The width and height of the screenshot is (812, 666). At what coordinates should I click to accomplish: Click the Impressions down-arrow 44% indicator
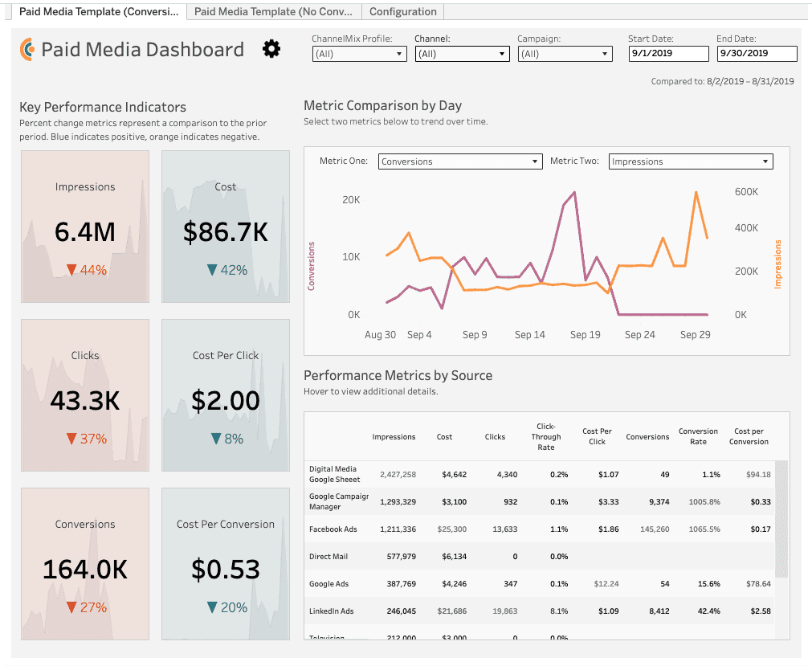click(x=72, y=270)
